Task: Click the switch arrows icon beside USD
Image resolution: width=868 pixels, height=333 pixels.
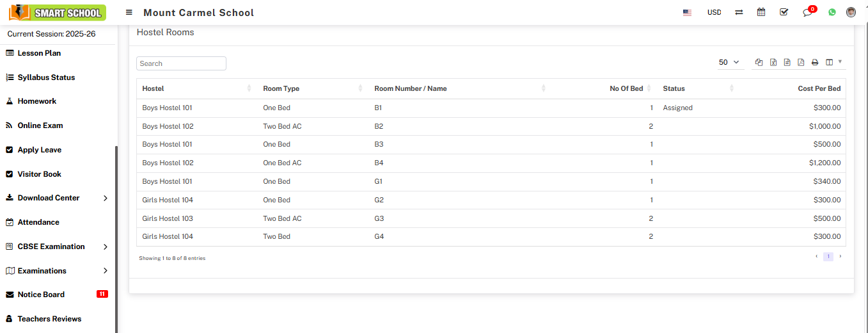Action: coord(739,12)
